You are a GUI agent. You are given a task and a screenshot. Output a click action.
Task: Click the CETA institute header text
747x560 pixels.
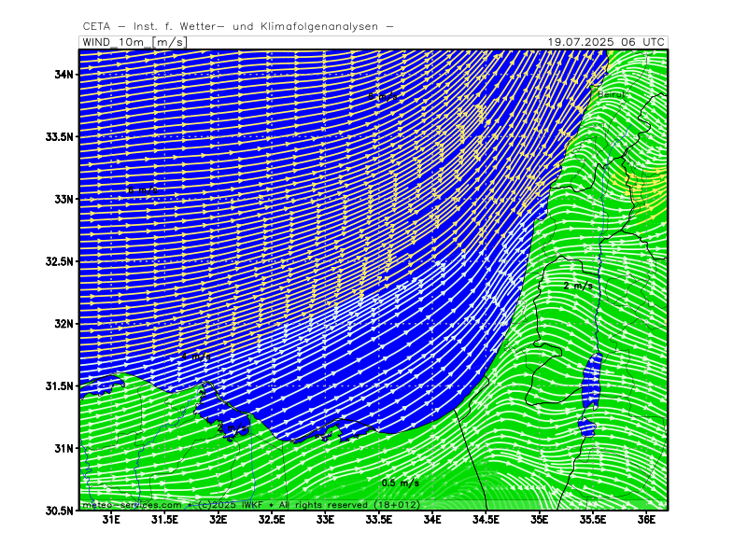click(238, 27)
